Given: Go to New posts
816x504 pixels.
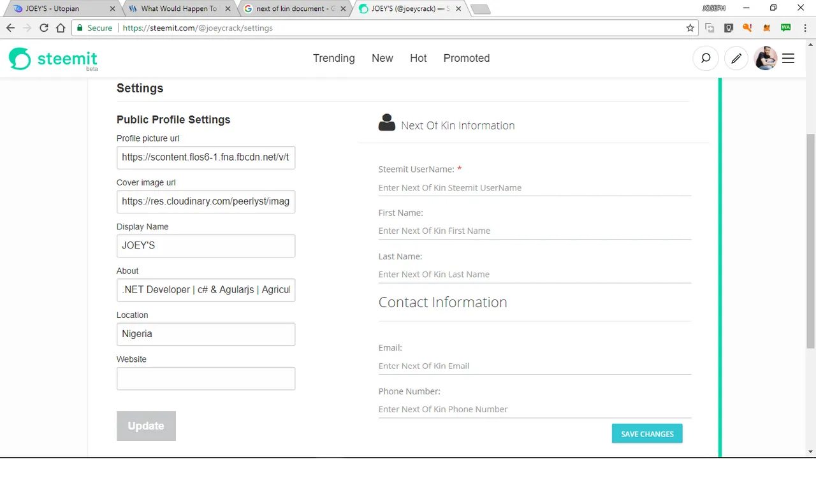Looking at the screenshot, I should click(x=382, y=58).
